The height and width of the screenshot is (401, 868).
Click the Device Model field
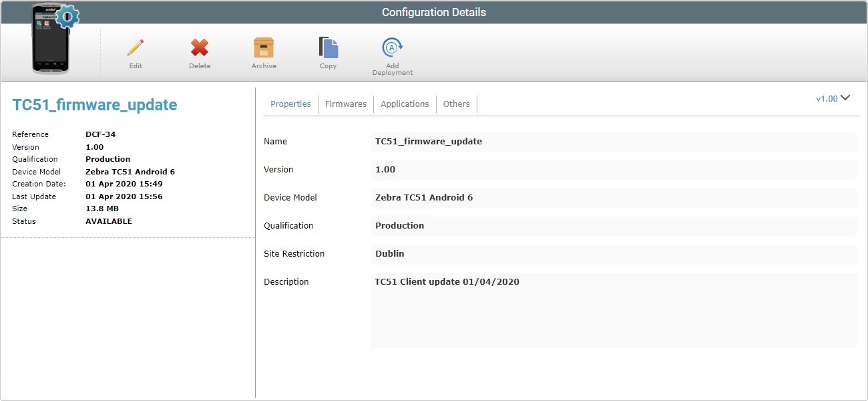pos(612,198)
